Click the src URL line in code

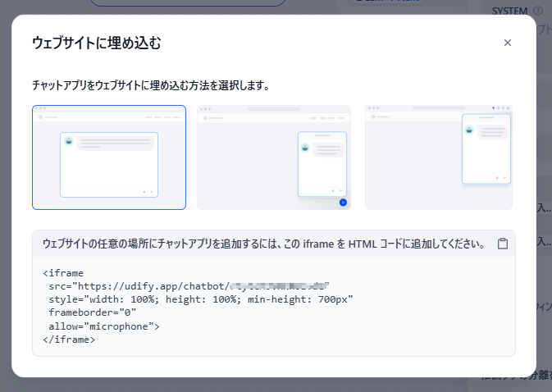tap(189, 286)
